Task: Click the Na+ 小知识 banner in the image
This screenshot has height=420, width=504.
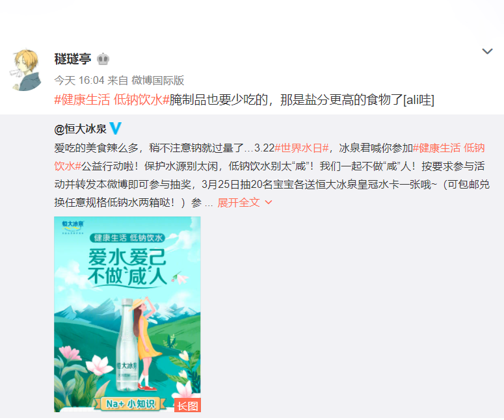Action: pyautogui.click(x=130, y=404)
